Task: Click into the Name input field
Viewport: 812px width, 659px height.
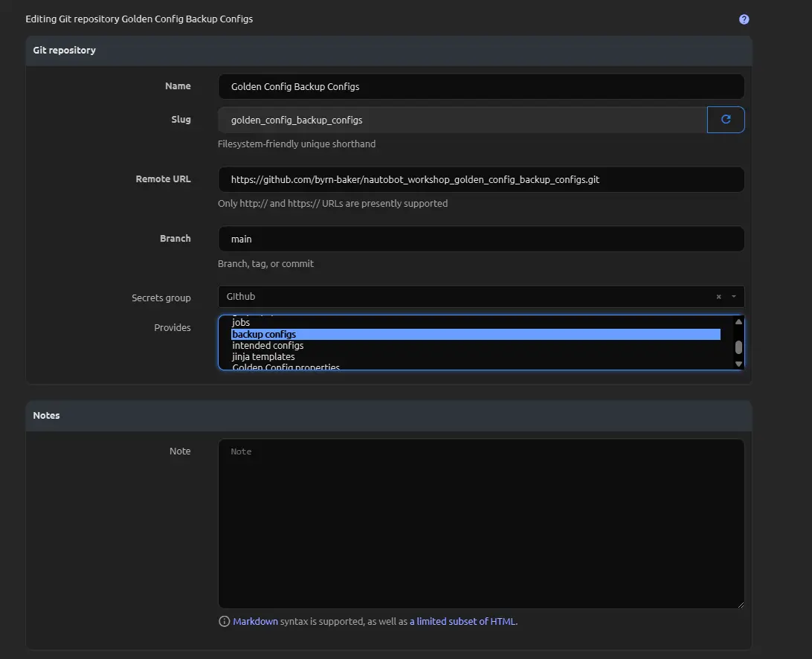Action: [x=481, y=86]
